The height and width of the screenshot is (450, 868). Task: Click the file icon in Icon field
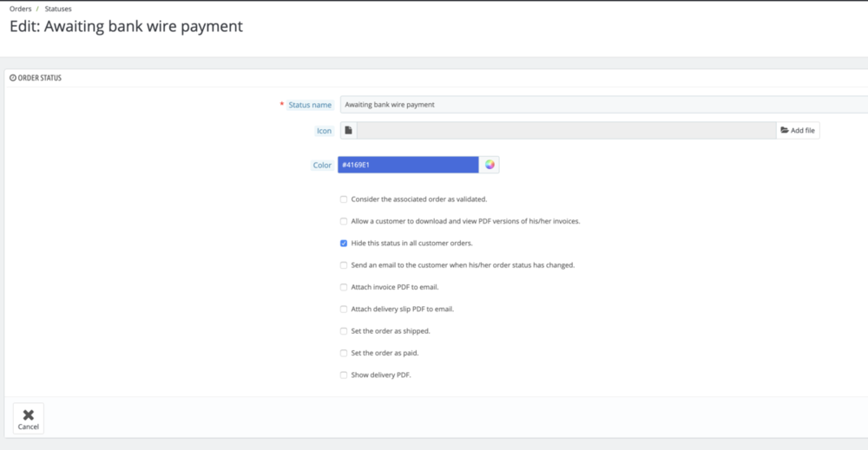348,131
